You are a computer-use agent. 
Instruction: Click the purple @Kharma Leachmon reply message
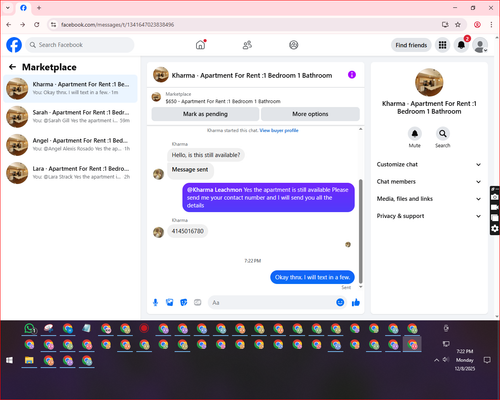pos(268,197)
